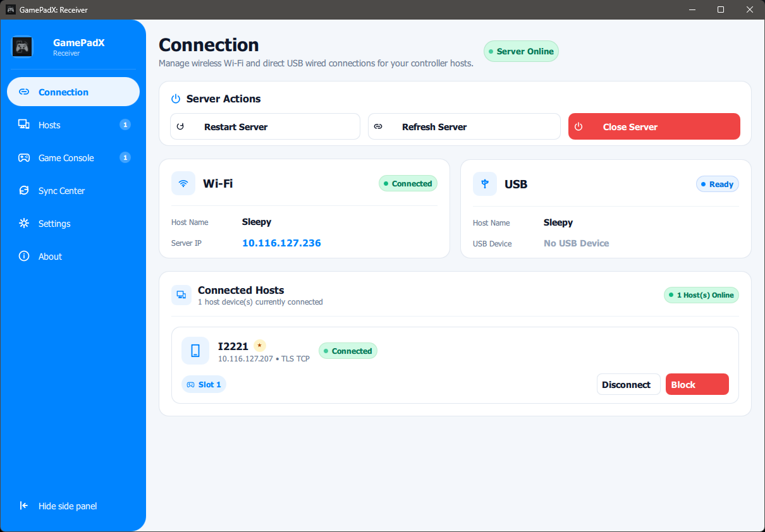Hide the side panel
Screen dimensions: 765x532
(x=73, y=506)
